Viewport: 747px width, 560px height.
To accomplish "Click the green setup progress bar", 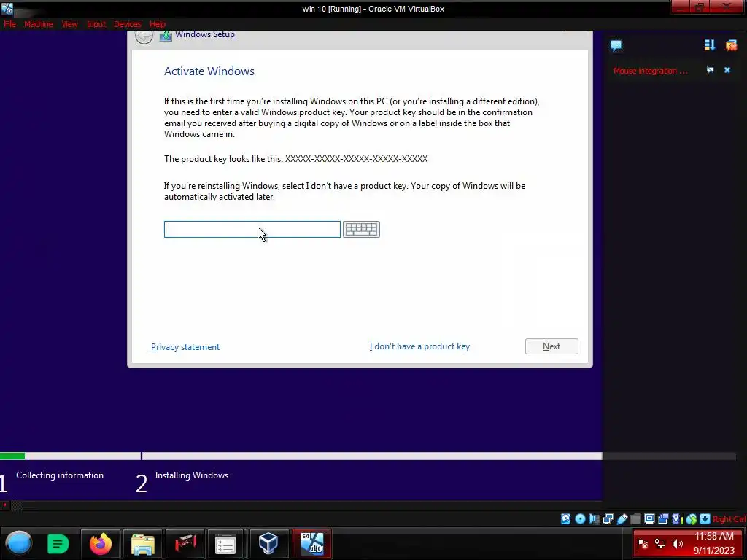I will pyautogui.click(x=12, y=456).
